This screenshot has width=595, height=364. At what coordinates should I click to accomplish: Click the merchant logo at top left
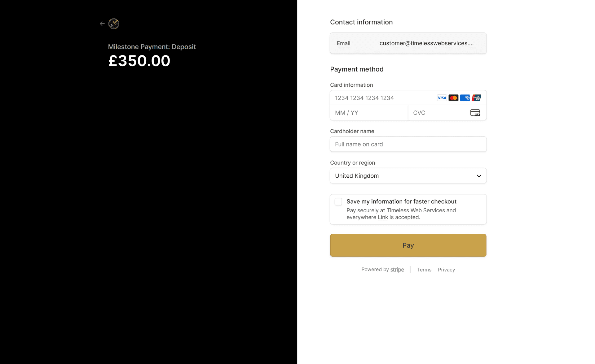pyautogui.click(x=114, y=24)
